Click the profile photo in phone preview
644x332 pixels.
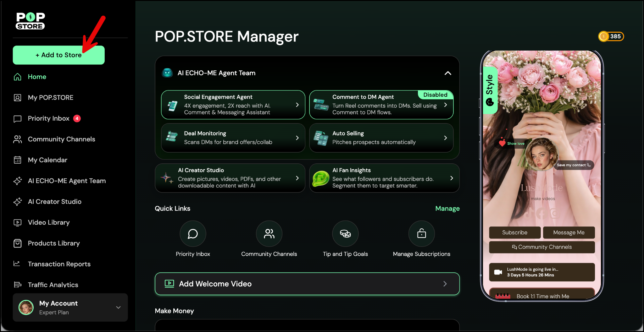(541, 154)
